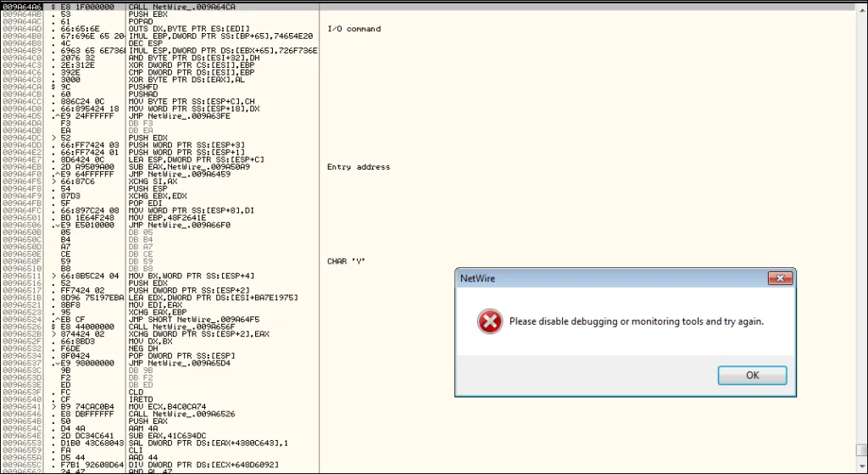Select the 'SUB EAX,41C634DC' row
The image size is (868, 474).
(x=168, y=435)
